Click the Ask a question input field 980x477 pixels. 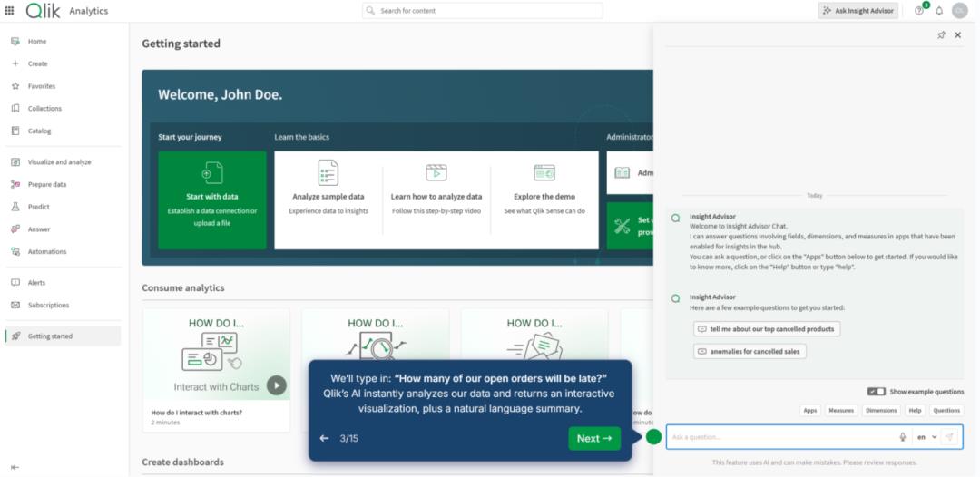pos(780,437)
